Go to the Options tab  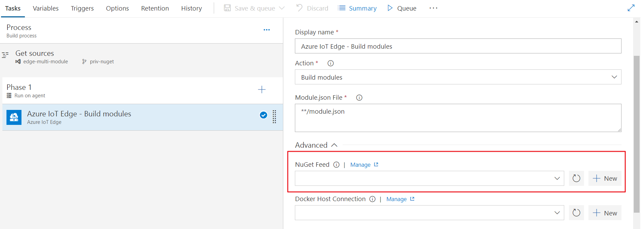pos(117,8)
